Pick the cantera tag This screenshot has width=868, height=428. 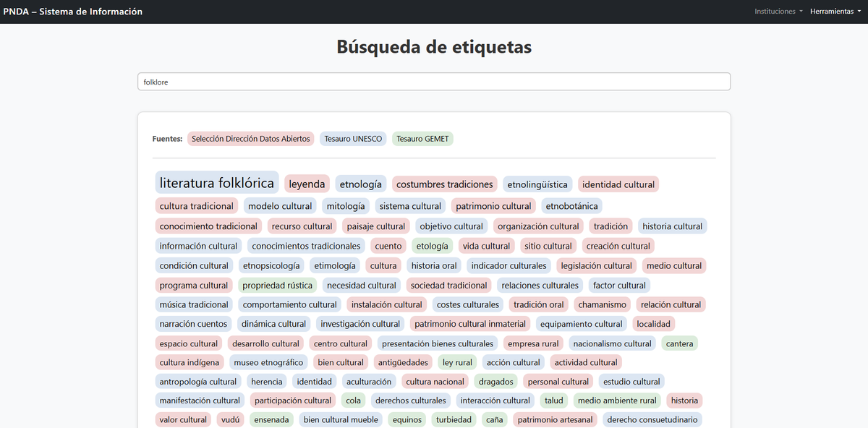[x=680, y=343]
